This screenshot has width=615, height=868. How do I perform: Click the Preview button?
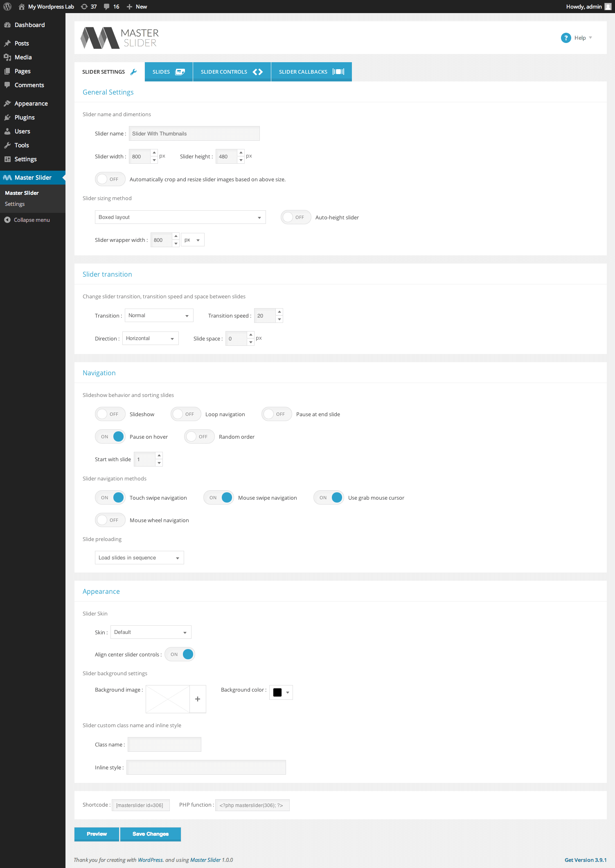[97, 834]
